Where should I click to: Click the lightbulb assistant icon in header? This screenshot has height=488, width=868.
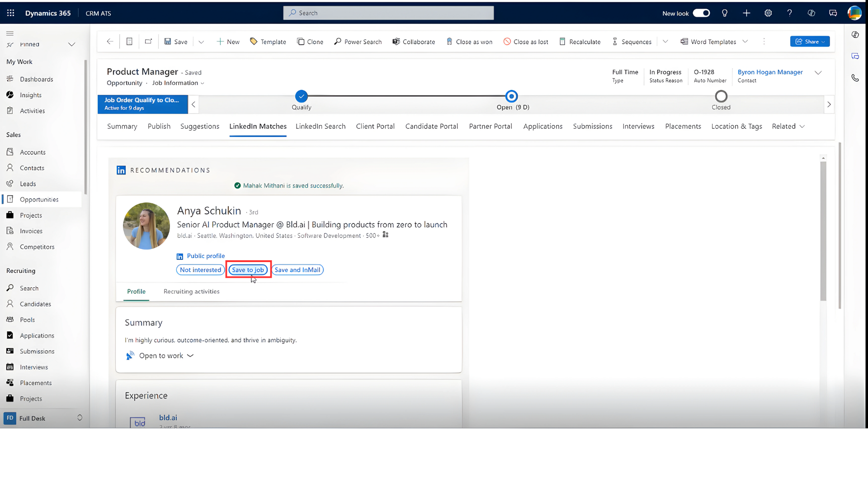click(x=725, y=13)
